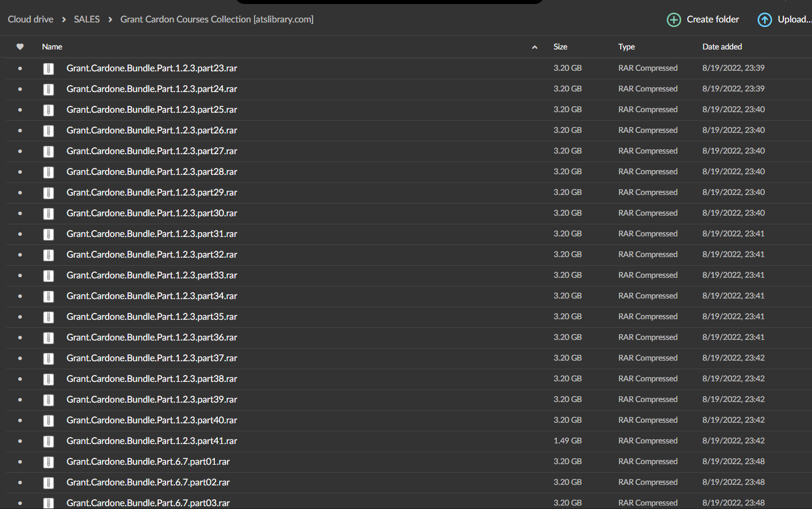Click the file icon beside Grant.Cardone.Bundle.Part.6.7.part01.rar
Screen dimensions: 812x509
point(48,461)
